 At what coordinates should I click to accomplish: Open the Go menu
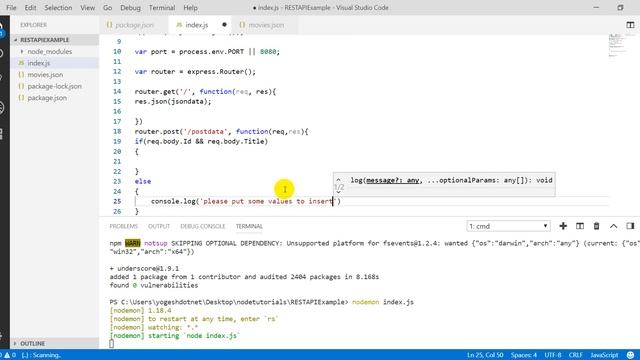click(107, 8)
